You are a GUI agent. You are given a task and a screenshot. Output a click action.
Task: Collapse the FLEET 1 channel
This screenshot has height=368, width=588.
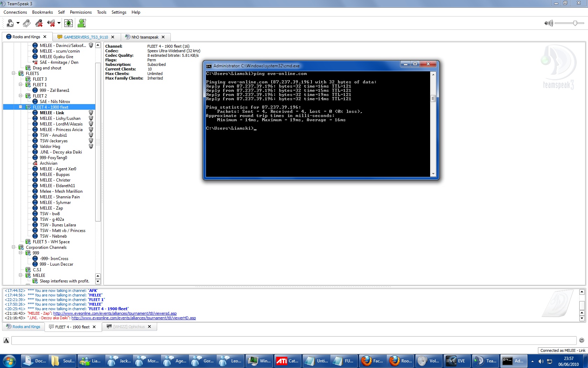(21, 85)
